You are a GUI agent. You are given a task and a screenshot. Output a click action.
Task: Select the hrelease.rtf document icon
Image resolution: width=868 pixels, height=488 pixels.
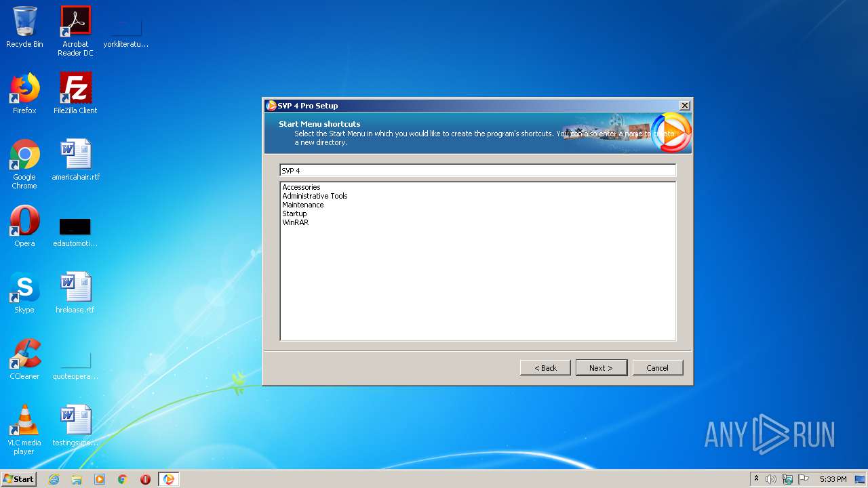(x=75, y=293)
